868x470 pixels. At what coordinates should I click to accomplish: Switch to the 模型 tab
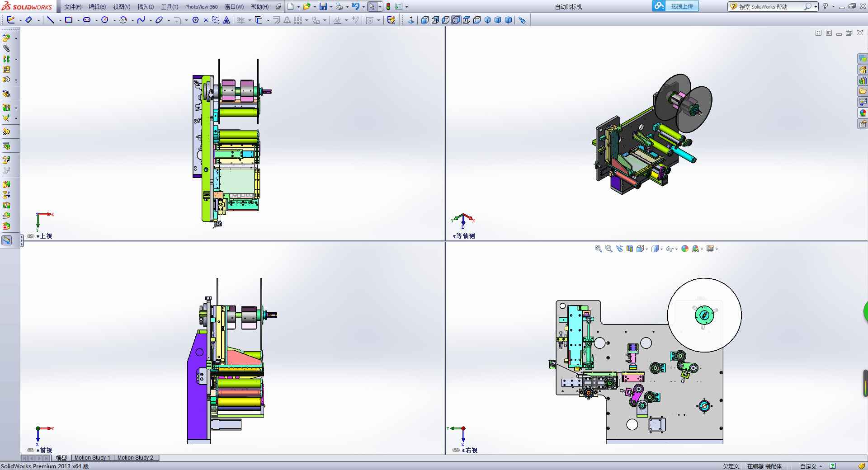(x=61, y=458)
